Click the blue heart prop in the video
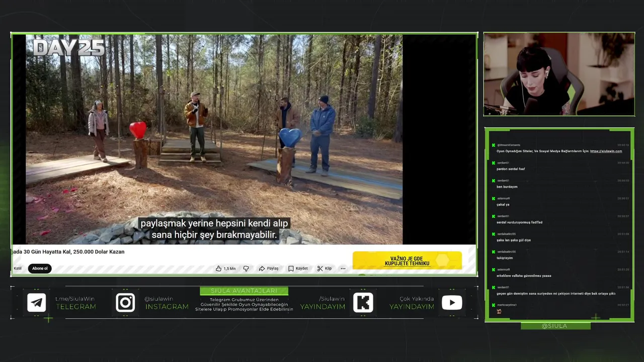644x362 pixels. coord(290,137)
